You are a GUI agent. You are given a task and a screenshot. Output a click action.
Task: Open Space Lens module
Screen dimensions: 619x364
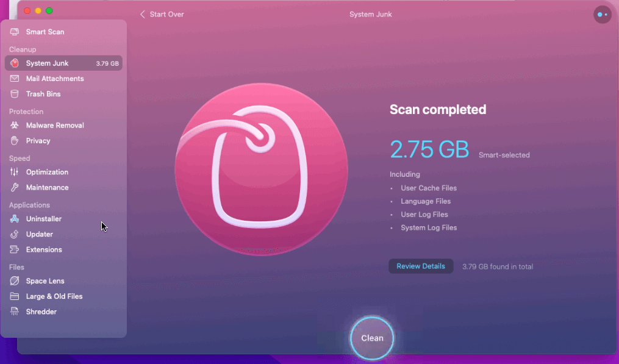click(63, 280)
